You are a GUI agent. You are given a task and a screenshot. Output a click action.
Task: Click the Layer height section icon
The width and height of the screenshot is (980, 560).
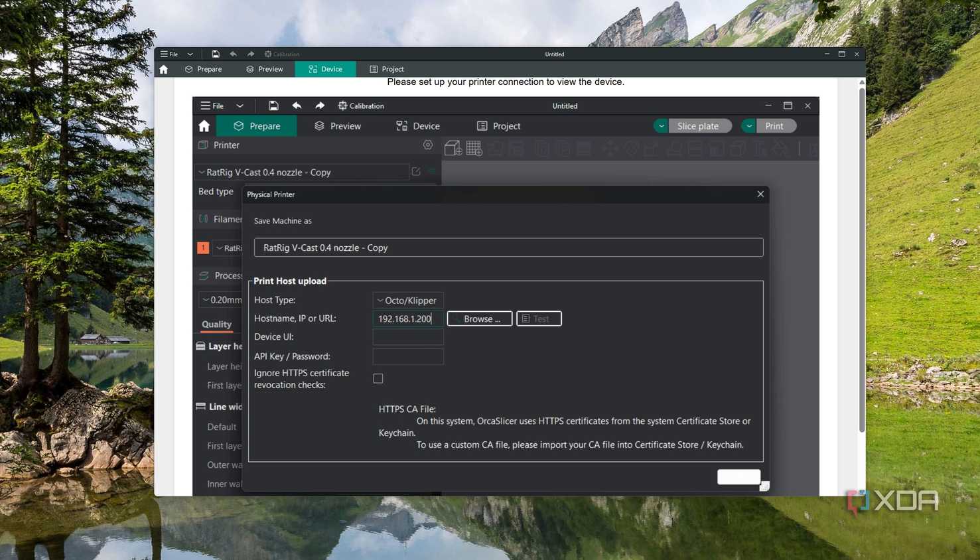[200, 346]
